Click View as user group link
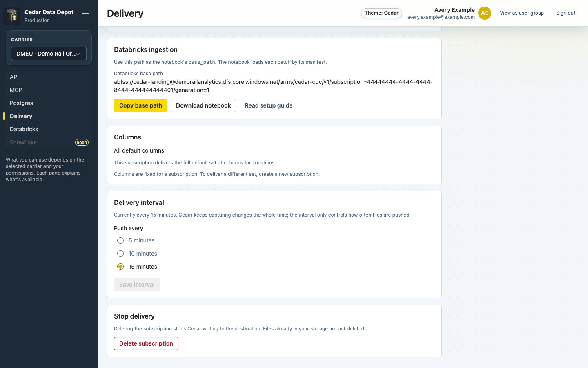The height and width of the screenshot is (368, 588). (522, 13)
